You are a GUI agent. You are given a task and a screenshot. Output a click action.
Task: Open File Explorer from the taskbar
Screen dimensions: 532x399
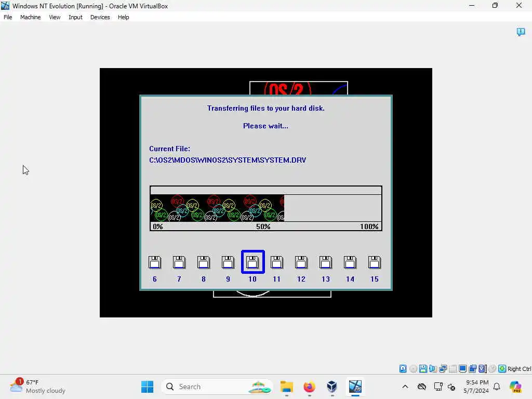click(x=287, y=387)
